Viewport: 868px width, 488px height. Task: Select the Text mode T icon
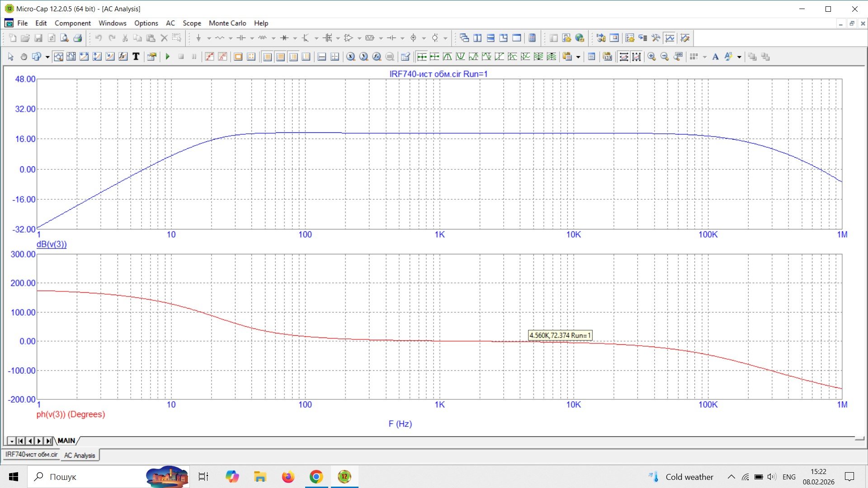136,56
